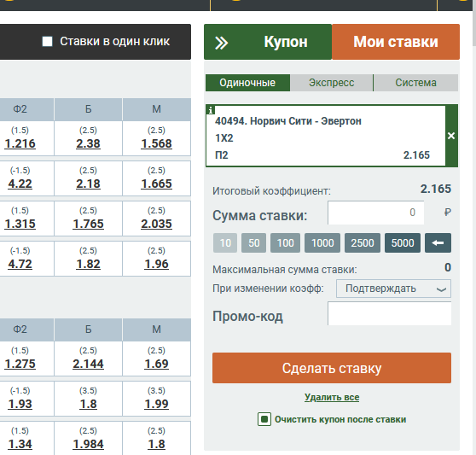Click into the Промо-код input field
This screenshot has height=455, width=476.
(390, 313)
